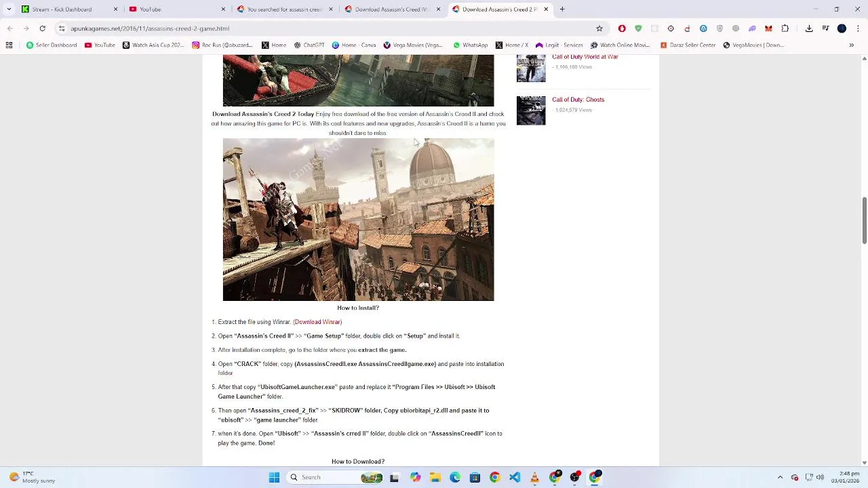Reload the current page
Viewport: 868px width, 488px height.
42,28
